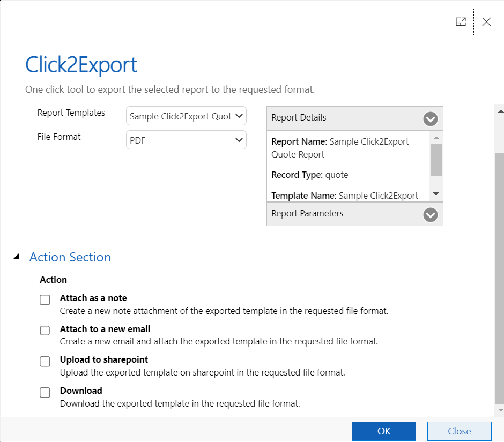The image size is (504, 442).
Task: Click the dialog's scroll-up arrow
Action: point(500,111)
